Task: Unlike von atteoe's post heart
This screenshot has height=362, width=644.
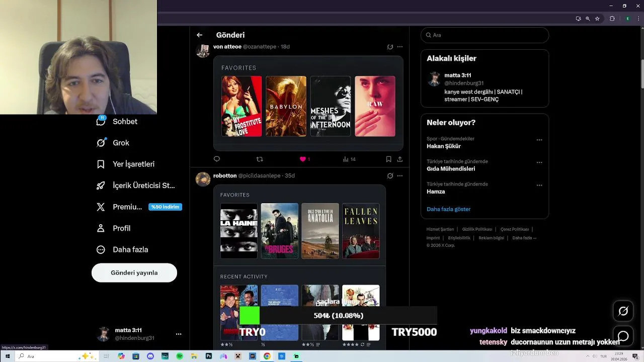Action: tap(303, 159)
